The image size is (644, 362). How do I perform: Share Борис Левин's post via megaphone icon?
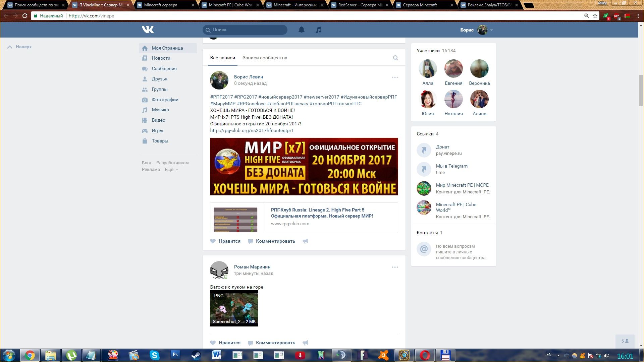tap(305, 241)
